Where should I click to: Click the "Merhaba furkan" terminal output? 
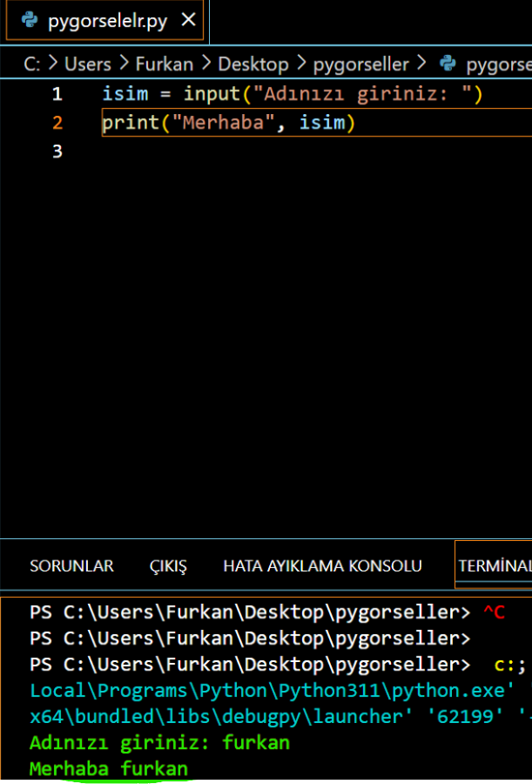tap(108, 769)
